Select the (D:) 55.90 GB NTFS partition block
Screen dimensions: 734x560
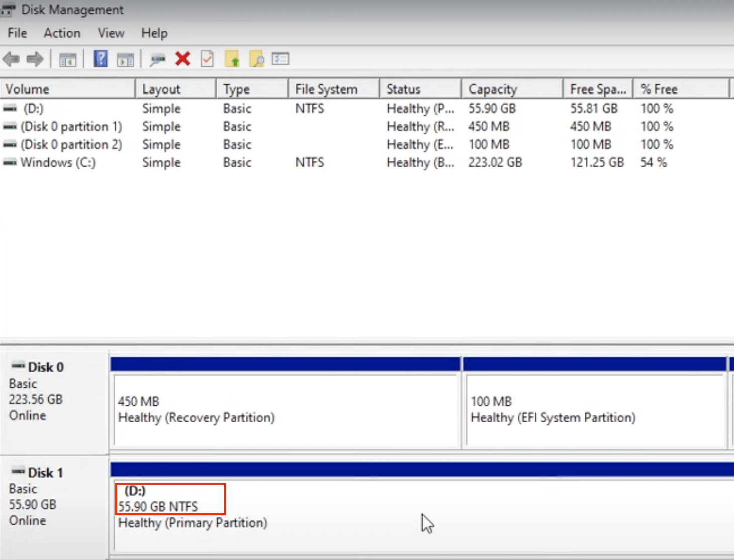422,508
